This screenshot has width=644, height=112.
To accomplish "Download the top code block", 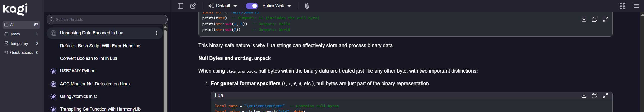I will [x=584, y=19].
